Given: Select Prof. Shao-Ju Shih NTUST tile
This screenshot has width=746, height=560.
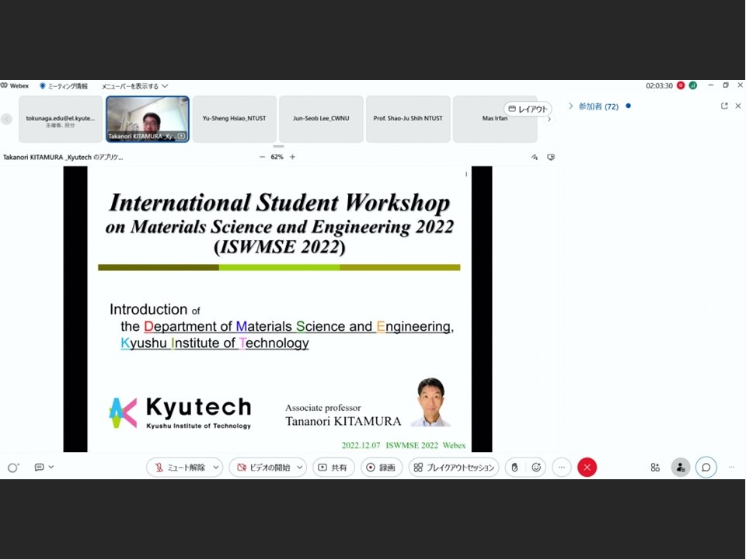Looking at the screenshot, I should click(408, 119).
